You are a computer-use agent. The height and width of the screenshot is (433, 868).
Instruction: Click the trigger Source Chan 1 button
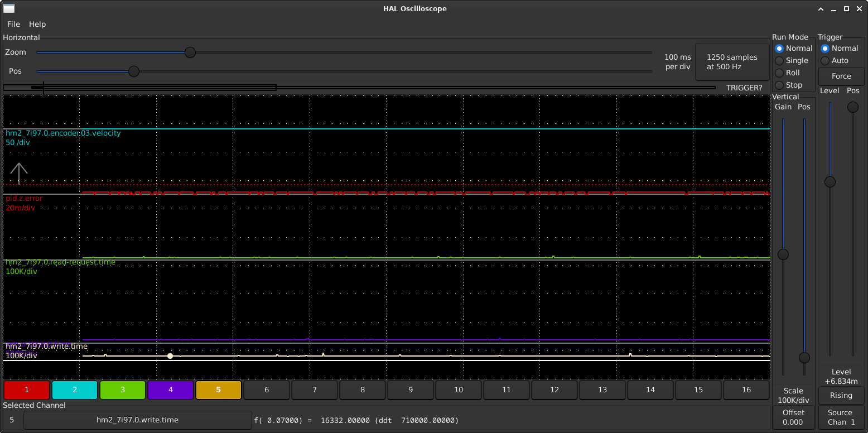pos(841,417)
